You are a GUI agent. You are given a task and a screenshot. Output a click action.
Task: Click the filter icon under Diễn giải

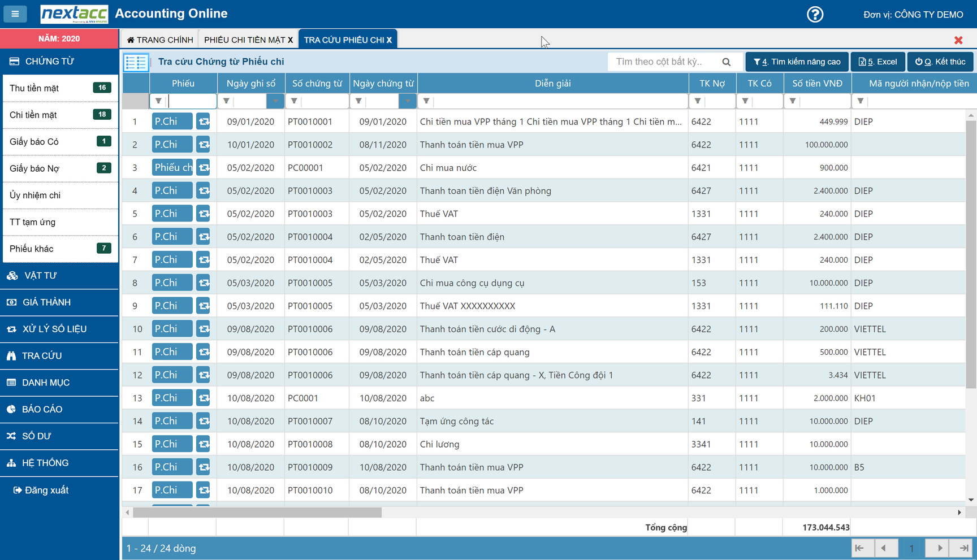click(427, 101)
